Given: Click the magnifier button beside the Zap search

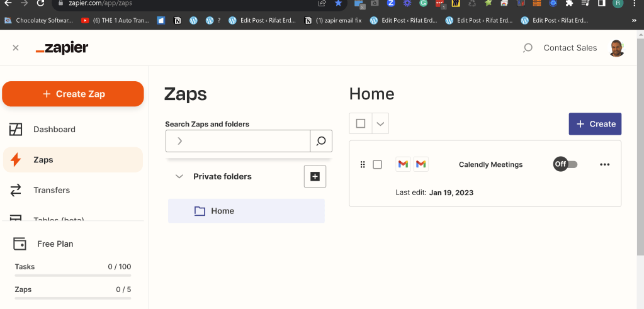Looking at the screenshot, I should coord(321,141).
